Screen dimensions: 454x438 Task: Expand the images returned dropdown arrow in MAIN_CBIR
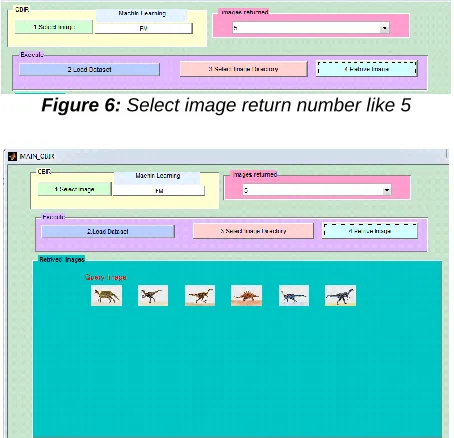pyautogui.click(x=387, y=190)
